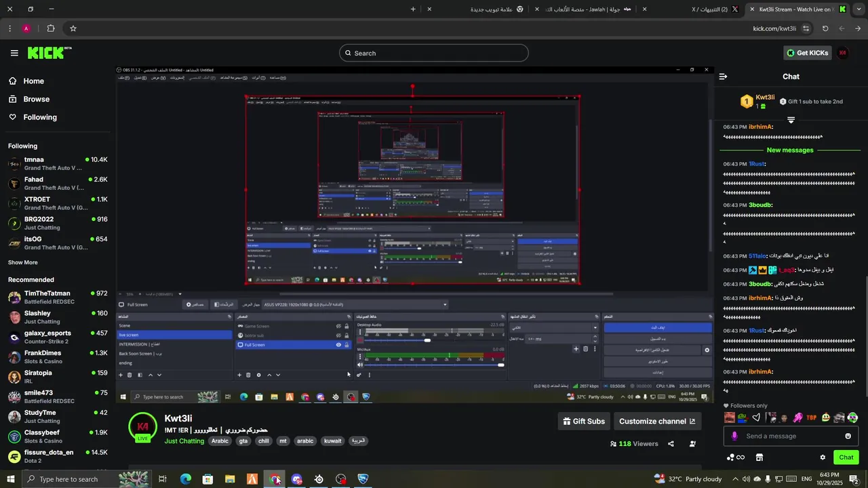Click Send a message field
Viewport: 868px width, 488px height.
tap(790, 436)
